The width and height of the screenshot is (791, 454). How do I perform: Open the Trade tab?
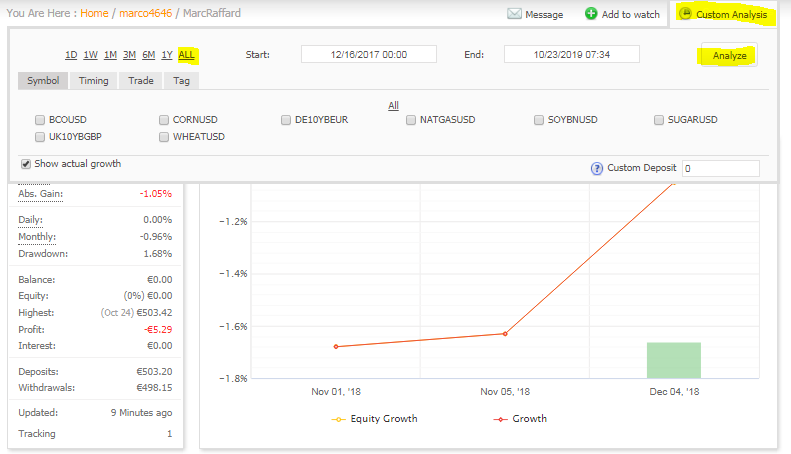click(x=141, y=80)
